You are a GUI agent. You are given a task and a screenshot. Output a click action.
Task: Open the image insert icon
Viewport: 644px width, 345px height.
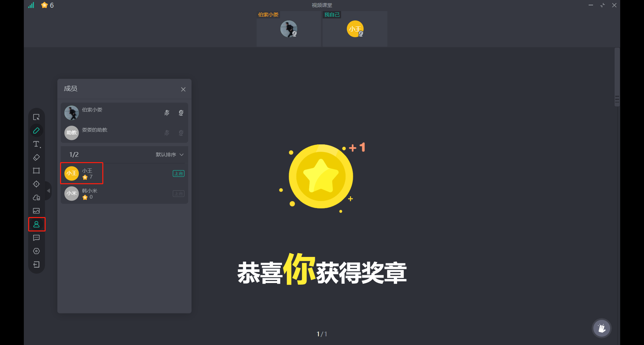tap(37, 211)
